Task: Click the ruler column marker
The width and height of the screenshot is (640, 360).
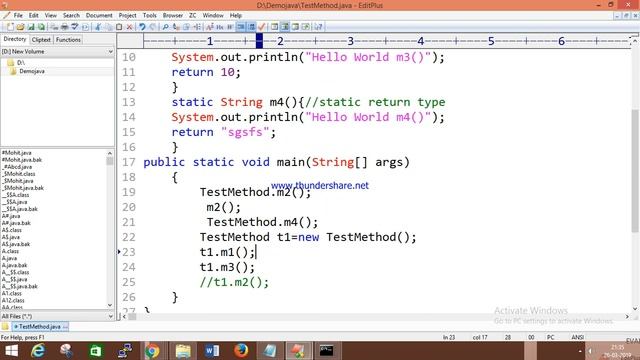Action: click(x=259, y=41)
